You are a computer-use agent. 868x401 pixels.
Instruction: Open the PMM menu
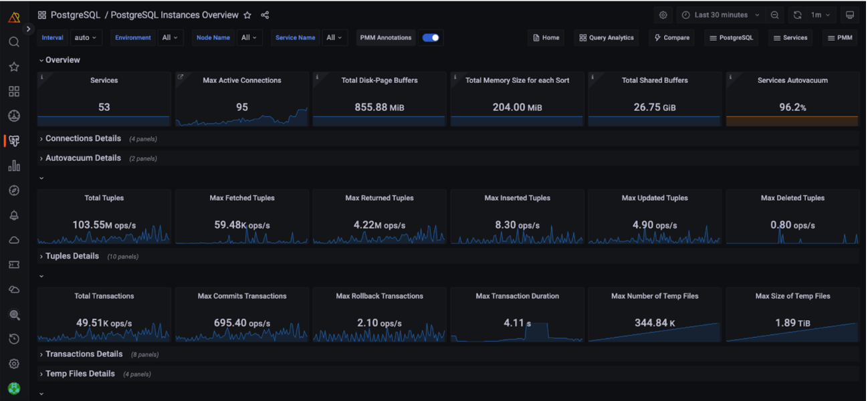840,37
